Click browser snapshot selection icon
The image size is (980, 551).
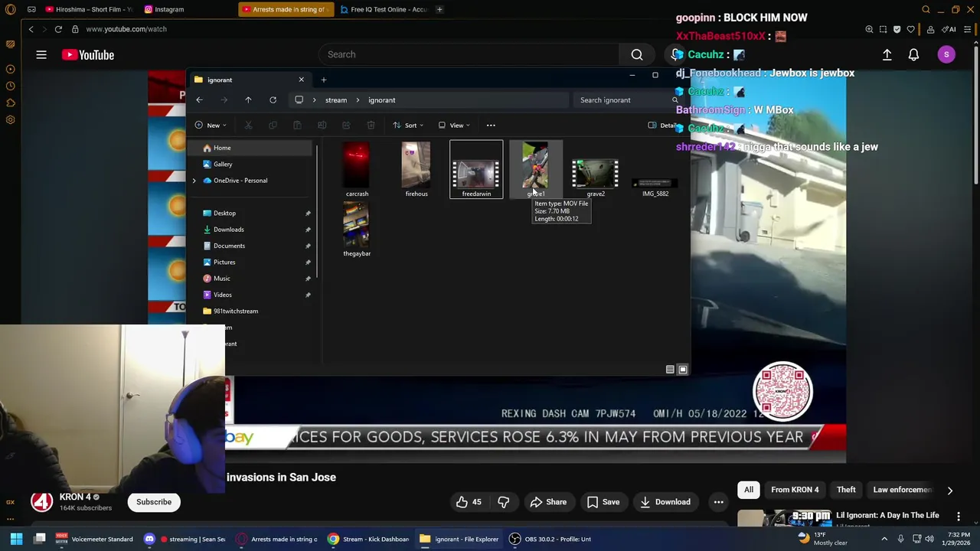tap(883, 29)
